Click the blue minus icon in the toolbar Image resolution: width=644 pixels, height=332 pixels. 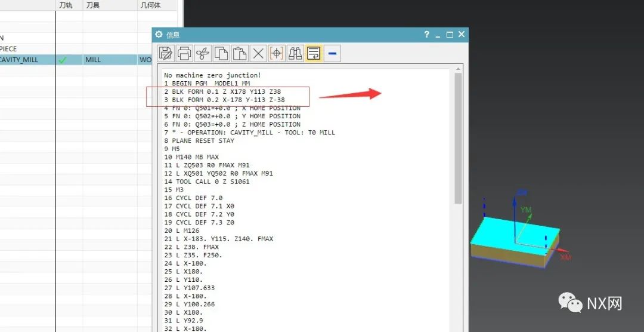[332, 54]
